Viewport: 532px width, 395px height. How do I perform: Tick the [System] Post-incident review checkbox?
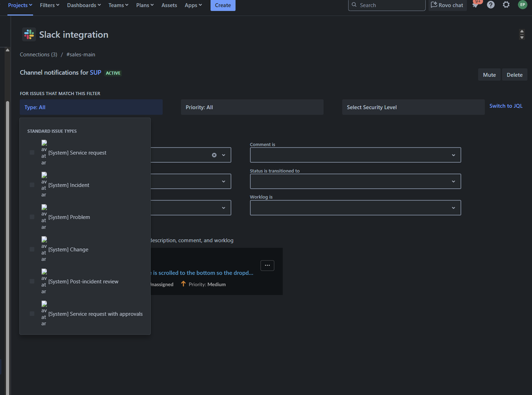[x=32, y=282]
